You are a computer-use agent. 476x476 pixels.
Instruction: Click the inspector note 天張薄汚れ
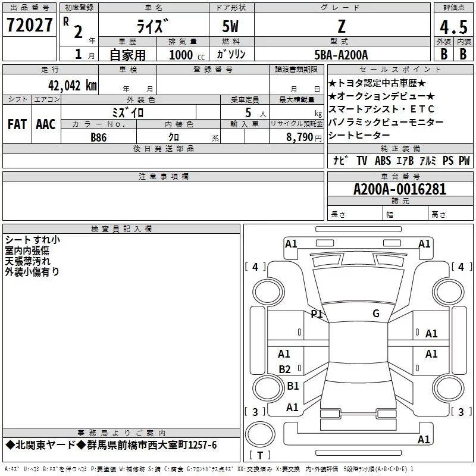point(27,261)
